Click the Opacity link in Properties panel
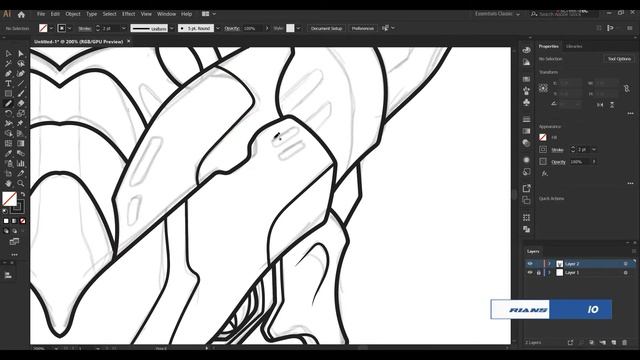Screen dimensions: 640x360 pos(558,162)
